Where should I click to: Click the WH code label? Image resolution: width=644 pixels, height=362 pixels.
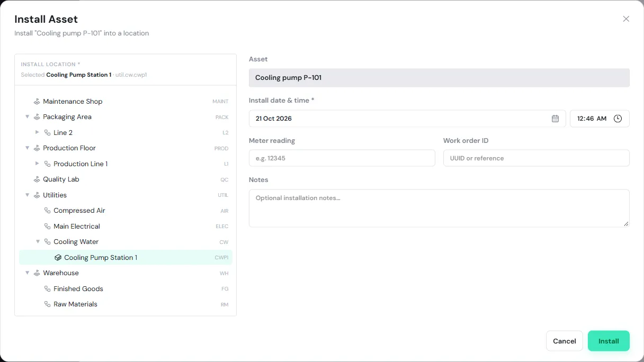224,273
